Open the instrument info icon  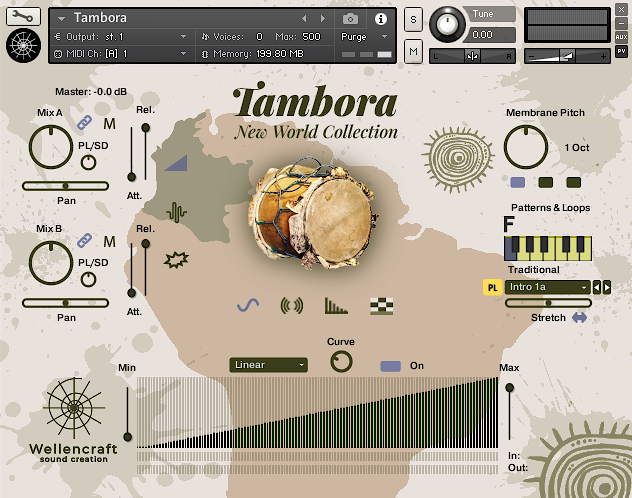(x=380, y=19)
